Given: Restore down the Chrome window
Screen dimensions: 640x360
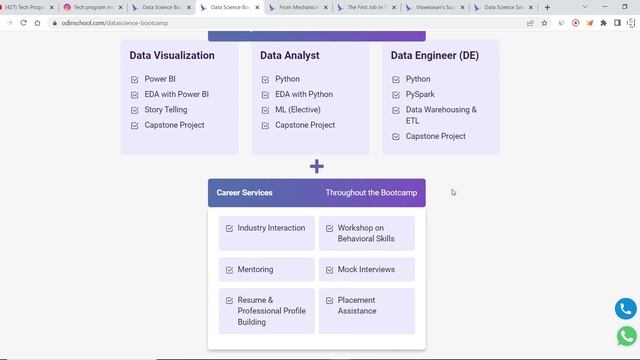Looking at the screenshot, I should 624,7.
